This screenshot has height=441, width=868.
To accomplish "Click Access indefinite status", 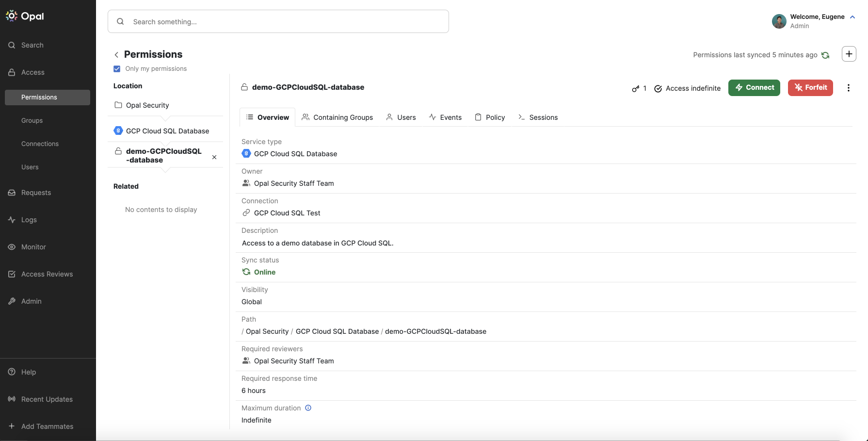I will [x=688, y=88].
